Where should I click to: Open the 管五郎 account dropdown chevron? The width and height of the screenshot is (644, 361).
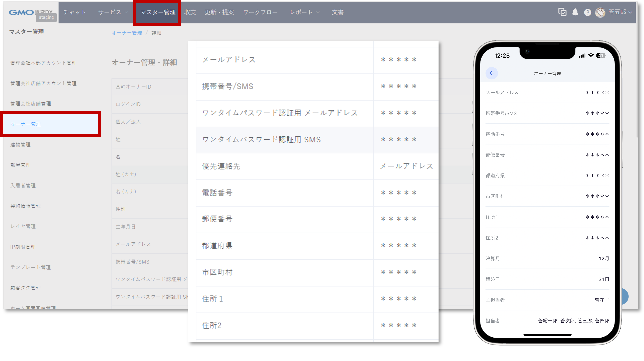[631, 12]
